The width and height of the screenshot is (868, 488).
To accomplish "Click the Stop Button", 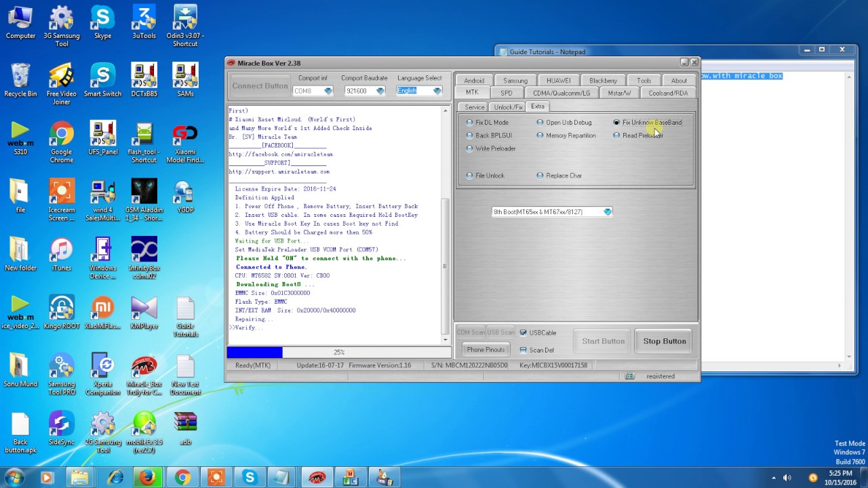I will 665,341.
